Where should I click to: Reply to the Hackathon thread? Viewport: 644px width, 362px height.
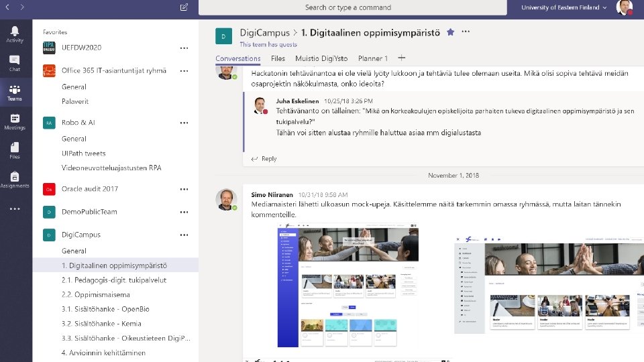tap(264, 159)
